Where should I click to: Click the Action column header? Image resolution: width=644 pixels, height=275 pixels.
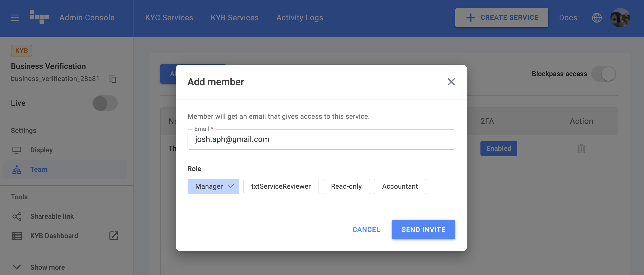(581, 121)
